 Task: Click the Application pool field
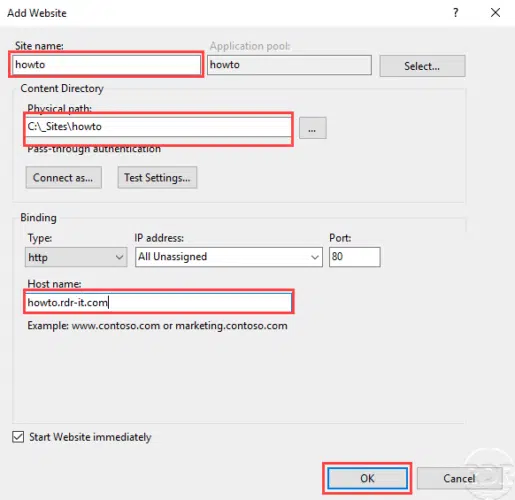click(289, 65)
